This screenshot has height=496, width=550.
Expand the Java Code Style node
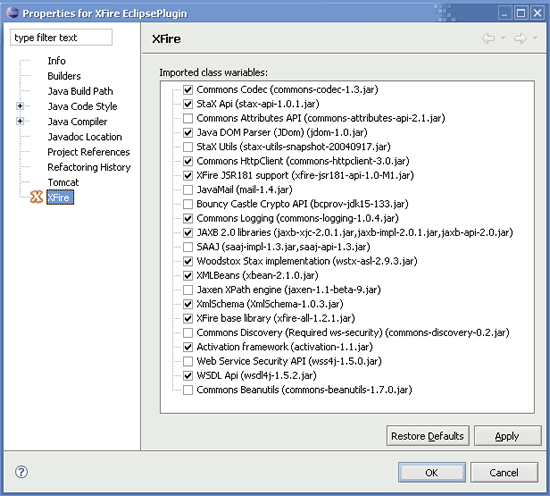20,106
